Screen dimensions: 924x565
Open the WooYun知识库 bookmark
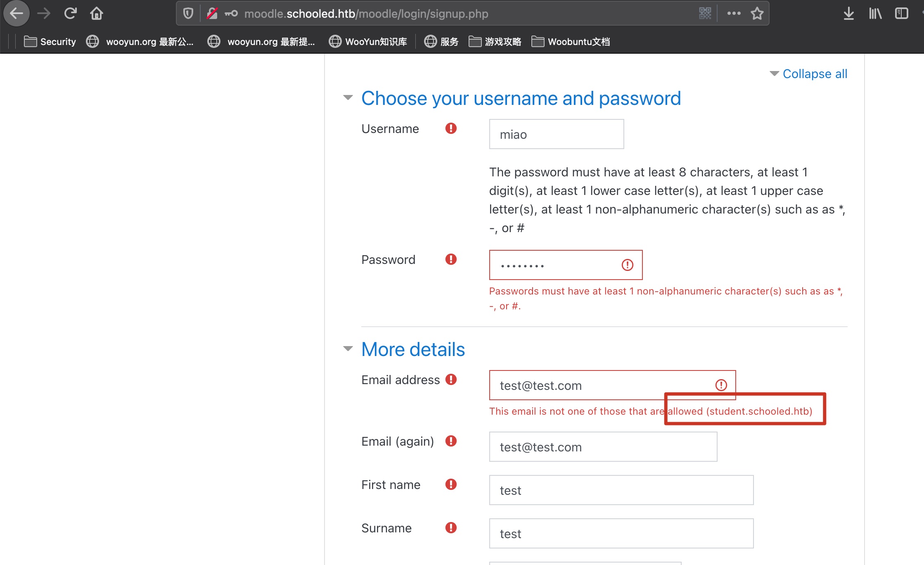point(368,42)
